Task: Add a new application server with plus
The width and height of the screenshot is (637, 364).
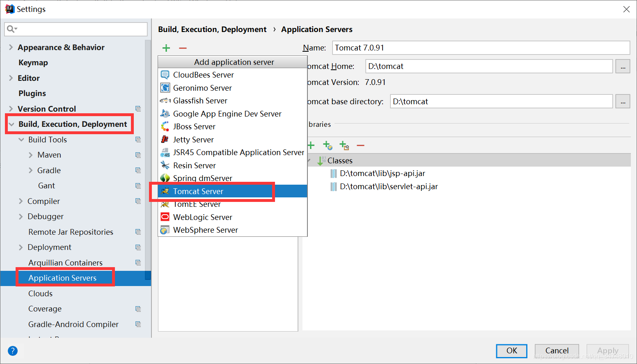Action: click(166, 48)
